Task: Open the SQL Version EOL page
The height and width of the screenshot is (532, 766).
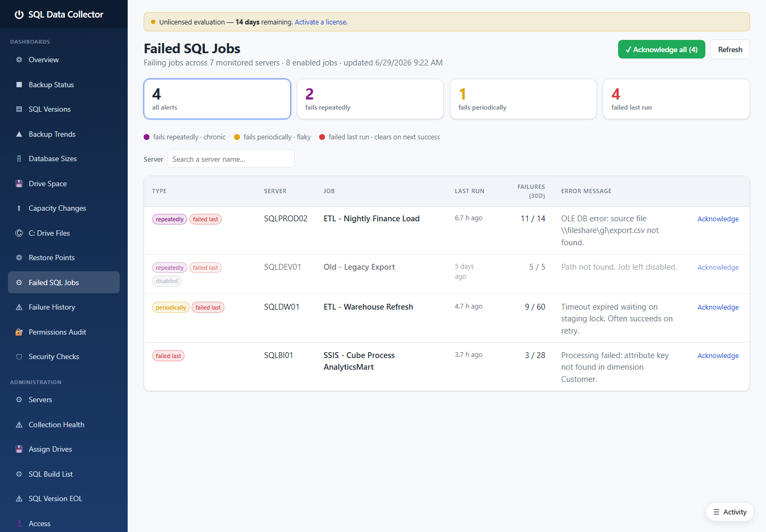Action: point(64,498)
